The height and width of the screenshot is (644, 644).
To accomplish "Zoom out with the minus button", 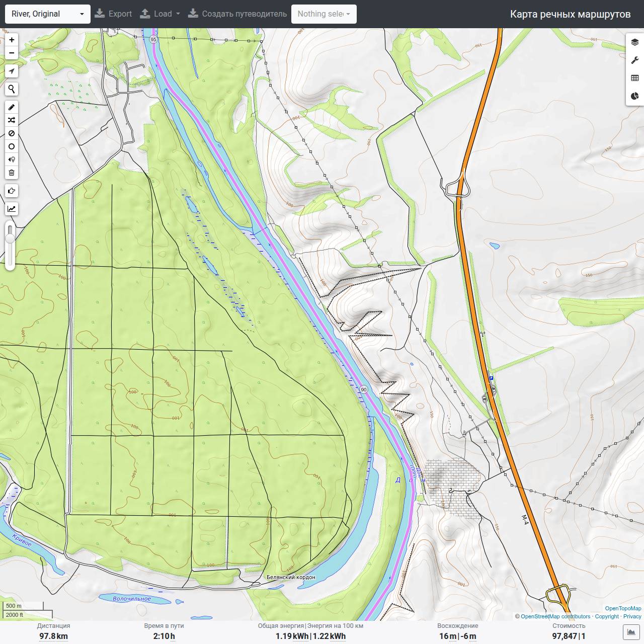I will click(11, 53).
